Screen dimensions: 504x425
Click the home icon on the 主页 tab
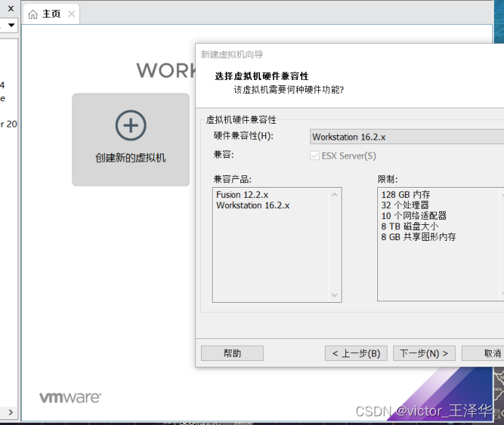33,14
